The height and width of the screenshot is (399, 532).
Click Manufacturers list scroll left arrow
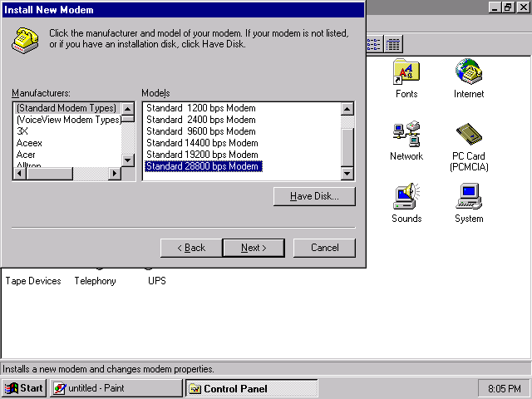coord(19,174)
